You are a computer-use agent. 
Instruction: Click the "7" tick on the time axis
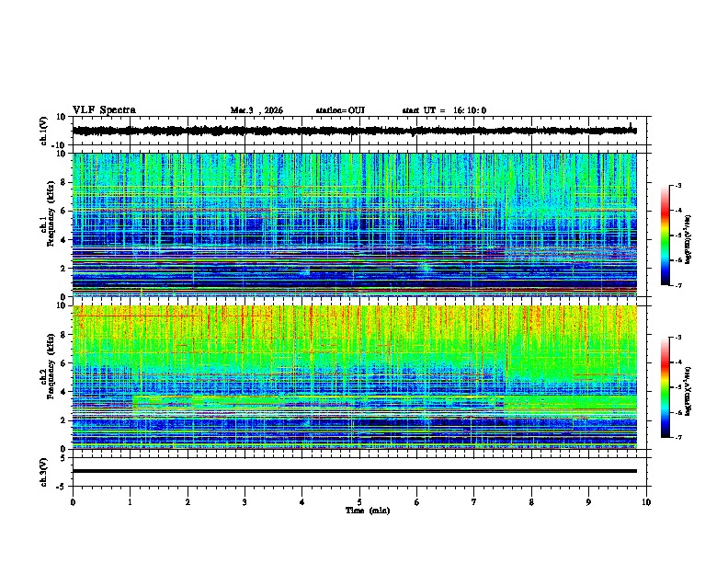(474, 502)
